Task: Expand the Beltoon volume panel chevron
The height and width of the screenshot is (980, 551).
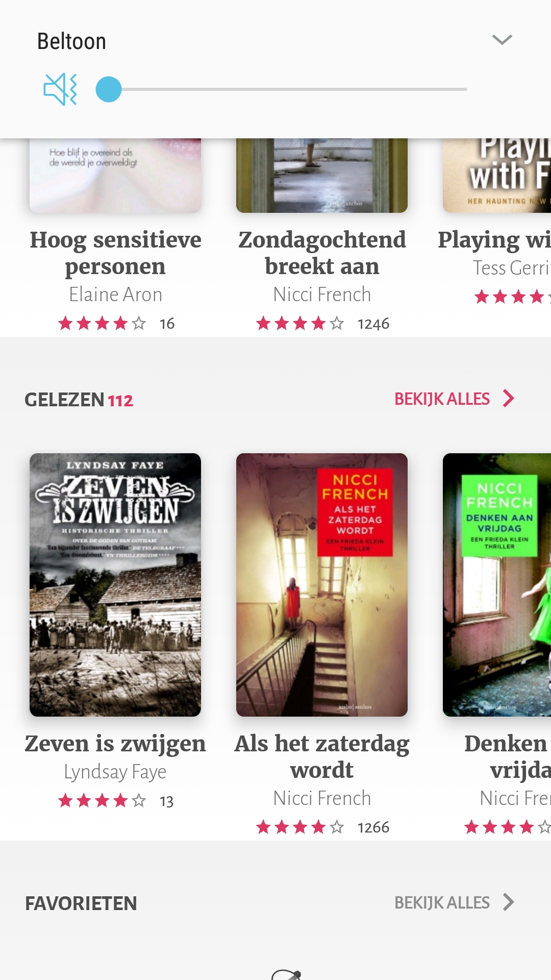Action: pos(502,40)
